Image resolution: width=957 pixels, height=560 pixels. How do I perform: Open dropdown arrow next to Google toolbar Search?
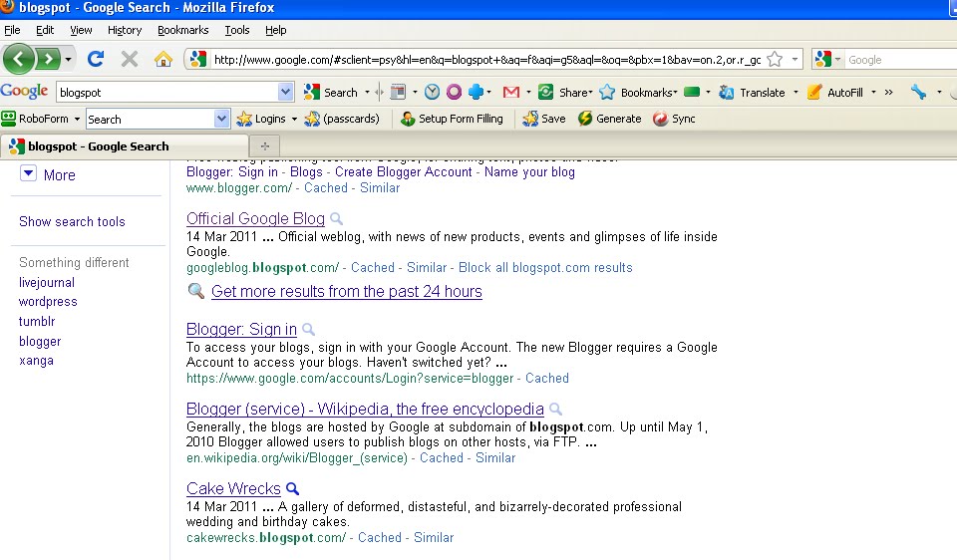[367, 92]
